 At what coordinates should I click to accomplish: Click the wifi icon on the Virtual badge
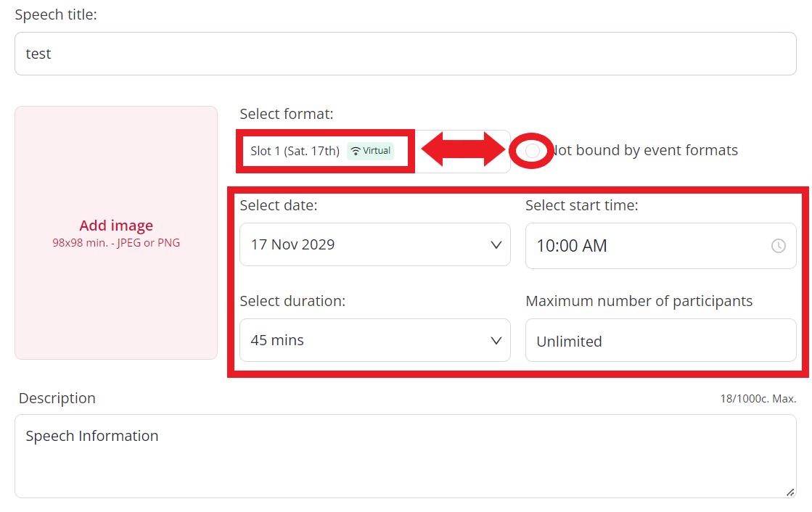click(356, 151)
